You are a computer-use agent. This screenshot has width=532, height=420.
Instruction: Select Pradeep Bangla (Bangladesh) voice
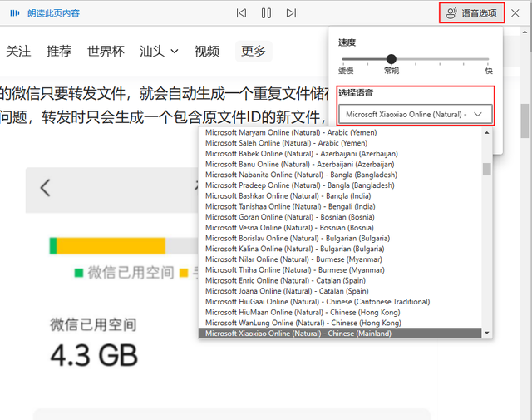(340, 185)
